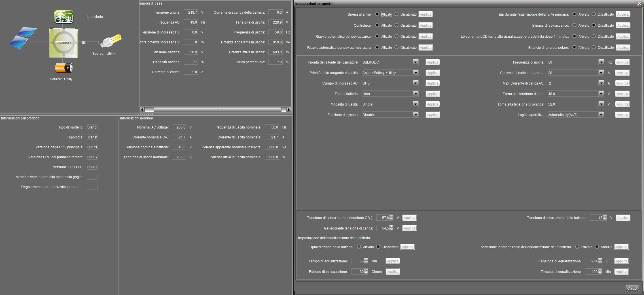
Task: Decrease Timeout di equalizzazione value
Action: [600, 273]
